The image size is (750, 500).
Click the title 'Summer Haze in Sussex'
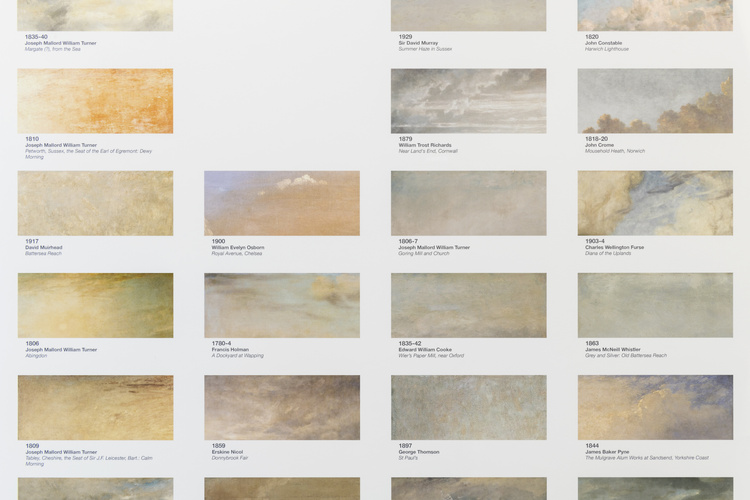point(425,49)
